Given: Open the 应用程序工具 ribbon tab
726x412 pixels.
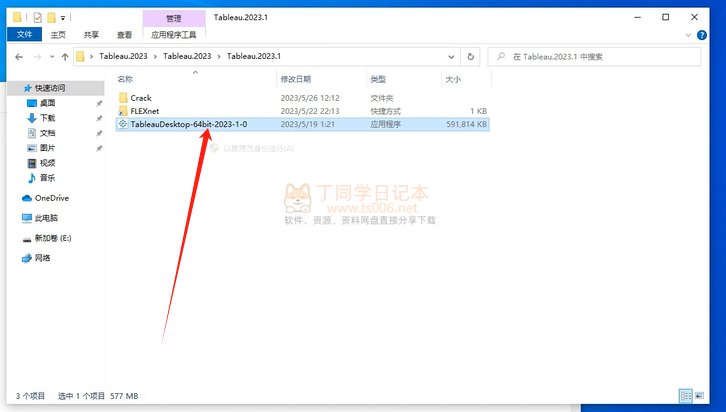Looking at the screenshot, I should [174, 35].
